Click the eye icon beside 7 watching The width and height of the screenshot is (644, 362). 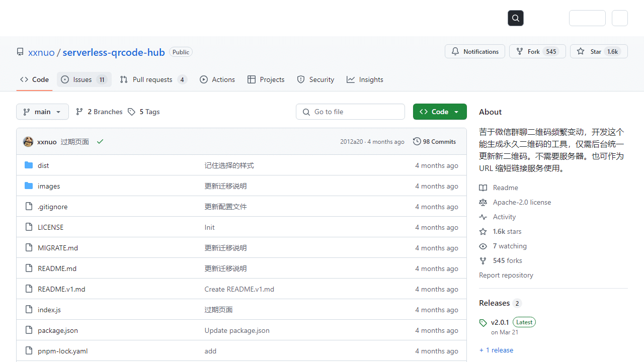tap(483, 246)
